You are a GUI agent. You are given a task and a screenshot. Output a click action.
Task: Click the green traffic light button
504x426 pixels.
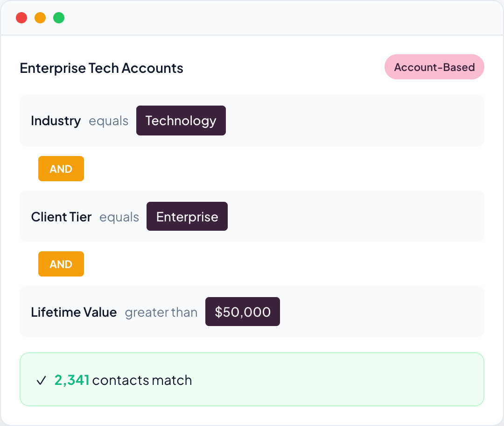point(59,18)
